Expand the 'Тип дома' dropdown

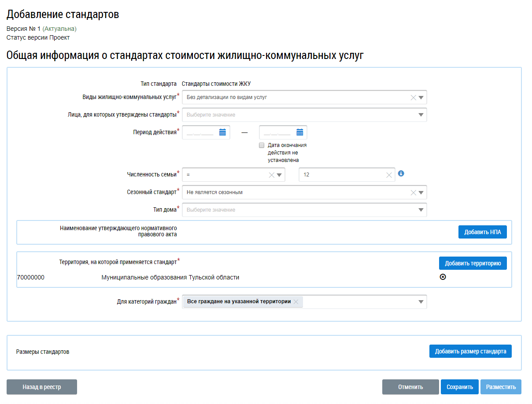pos(421,210)
